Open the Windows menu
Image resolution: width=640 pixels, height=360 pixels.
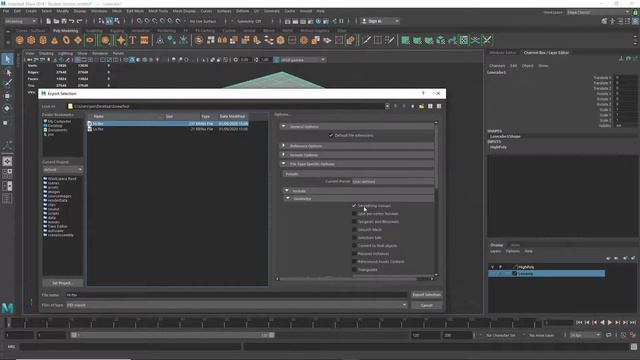click(x=99, y=11)
